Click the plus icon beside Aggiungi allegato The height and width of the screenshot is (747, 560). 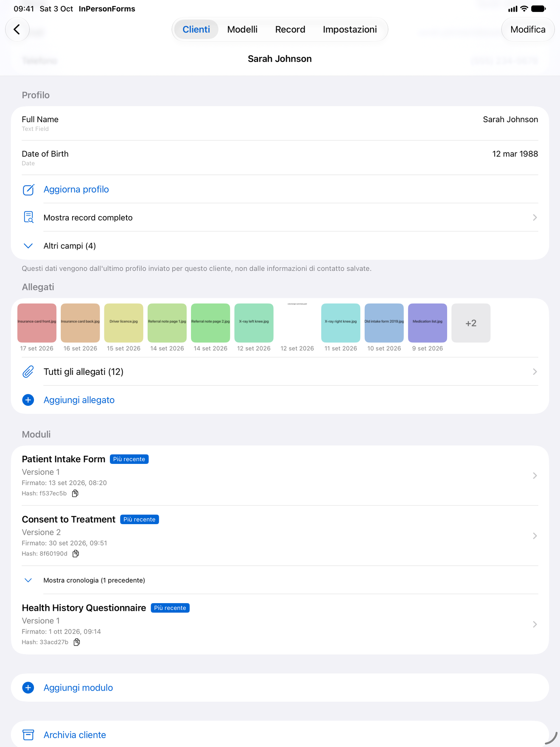[x=28, y=400]
